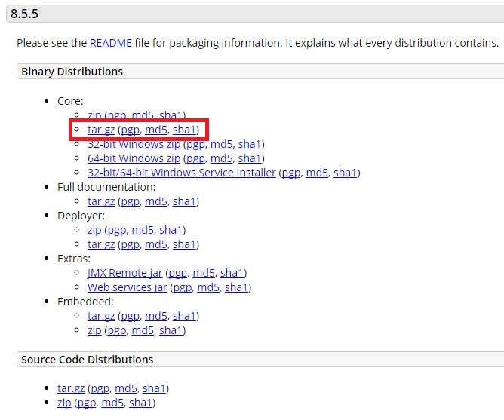Viewport: 504px width, 420px height.
Task: Open md5 link for JMX Remote jar
Action: click(x=204, y=273)
